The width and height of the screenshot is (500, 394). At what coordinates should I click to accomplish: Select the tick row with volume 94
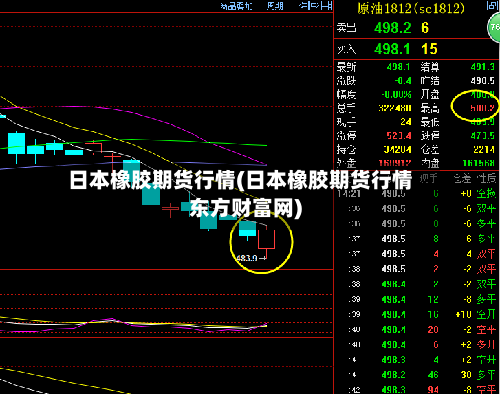(x=417, y=389)
